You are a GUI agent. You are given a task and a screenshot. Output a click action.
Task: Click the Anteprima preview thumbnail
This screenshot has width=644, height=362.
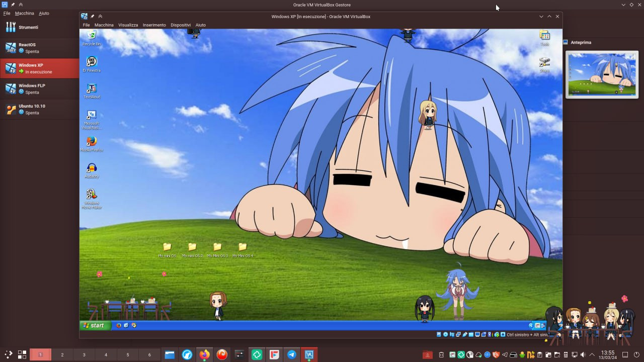[602, 74]
